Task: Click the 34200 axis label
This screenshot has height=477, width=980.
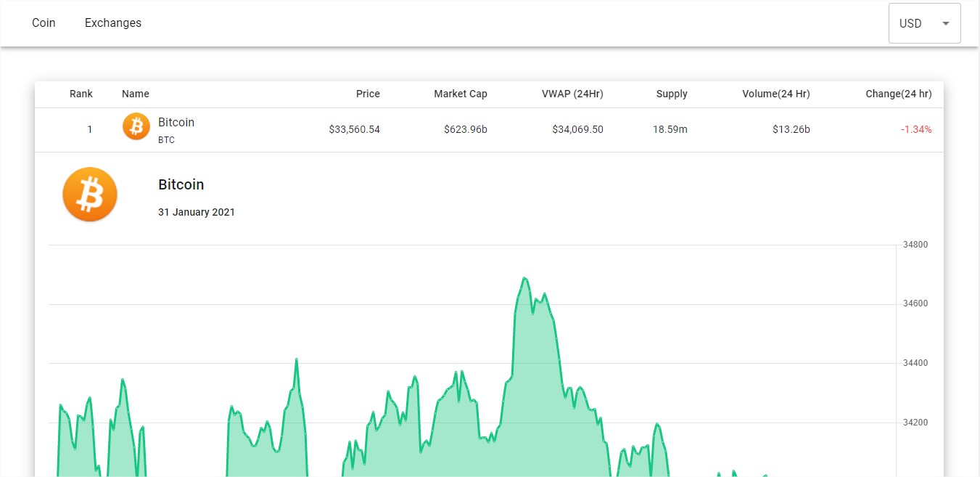Action: [x=915, y=423]
